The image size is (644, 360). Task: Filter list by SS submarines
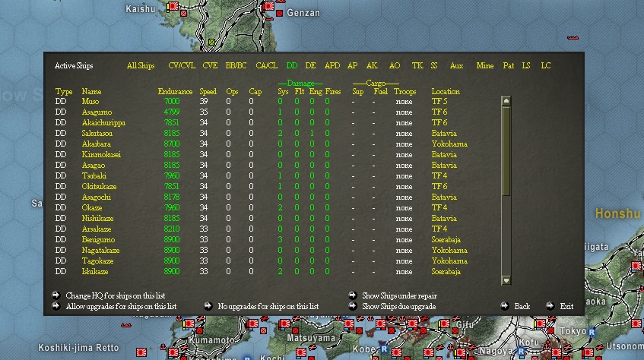(434, 65)
